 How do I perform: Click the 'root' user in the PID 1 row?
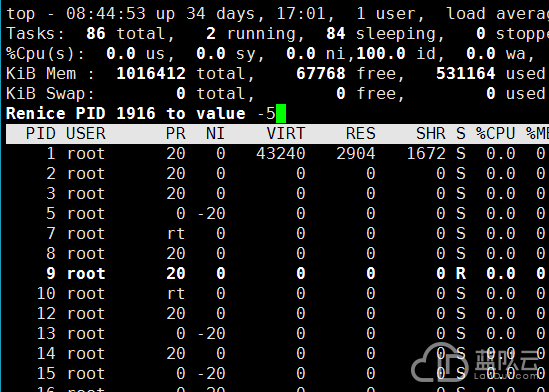click(86, 153)
